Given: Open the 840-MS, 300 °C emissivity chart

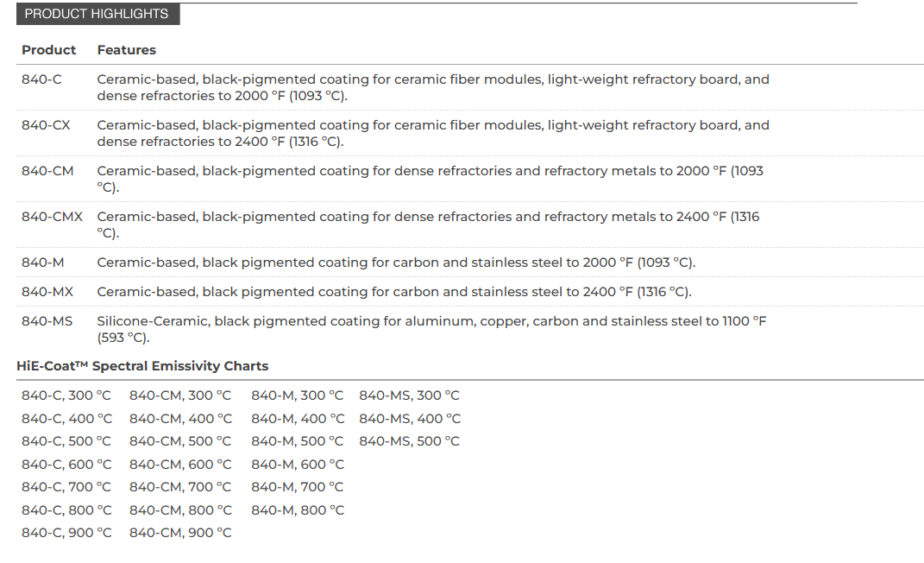Looking at the screenshot, I should click(x=409, y=395).
